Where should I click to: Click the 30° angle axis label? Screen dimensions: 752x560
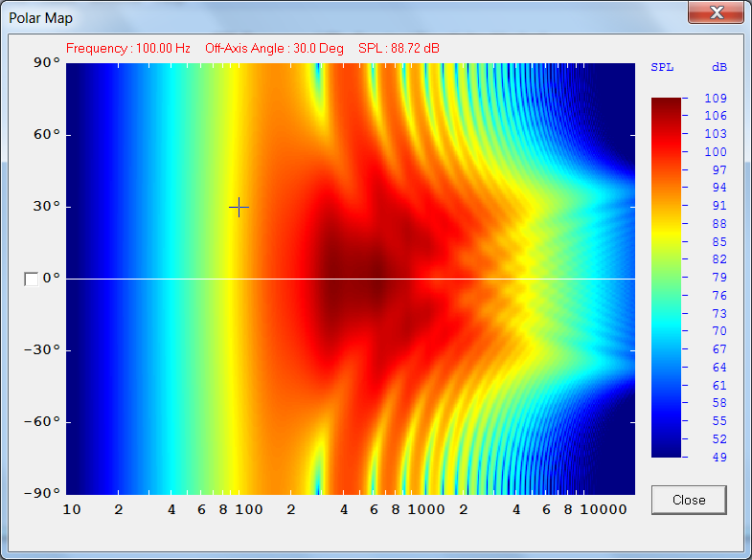pos(47,207)
